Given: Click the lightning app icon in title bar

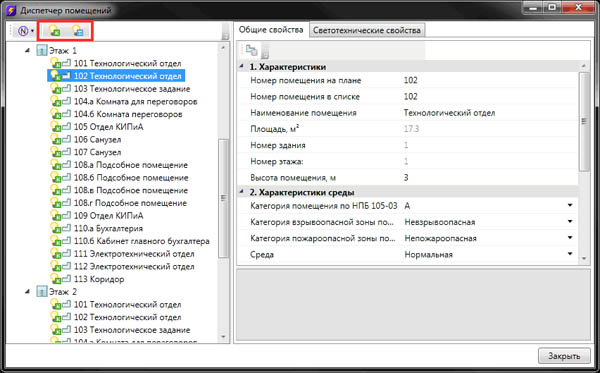Looking at the screenshot, I should [11, 10].
